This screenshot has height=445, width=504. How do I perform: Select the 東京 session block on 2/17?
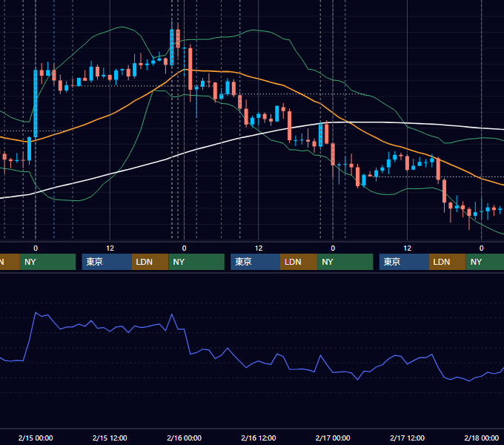(404, 262)
